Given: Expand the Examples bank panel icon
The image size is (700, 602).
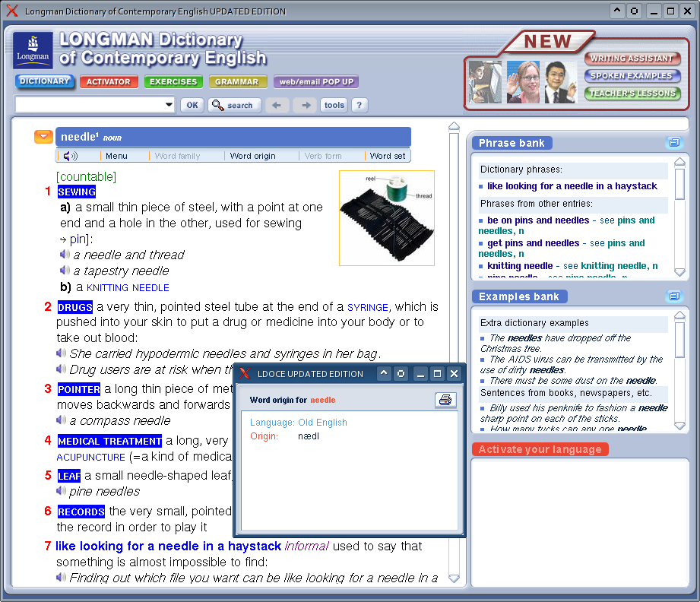Looking at the screenshot, I should (x=673, y=296).
